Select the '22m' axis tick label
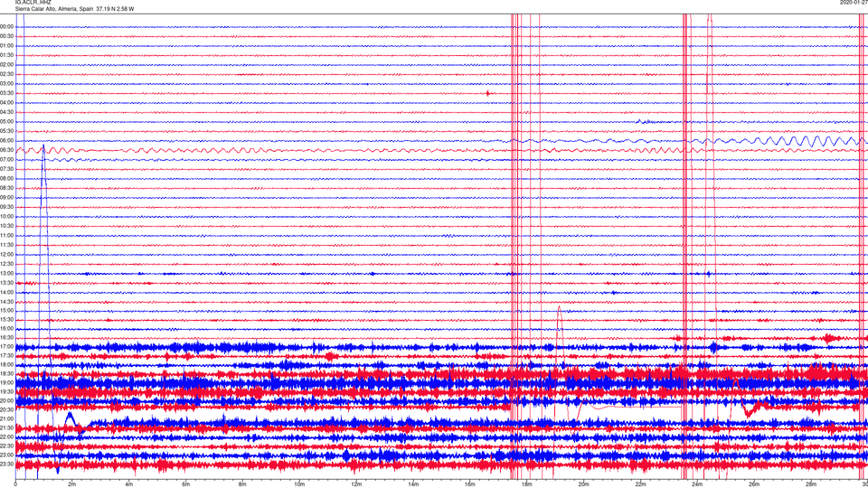 (640, 484)
